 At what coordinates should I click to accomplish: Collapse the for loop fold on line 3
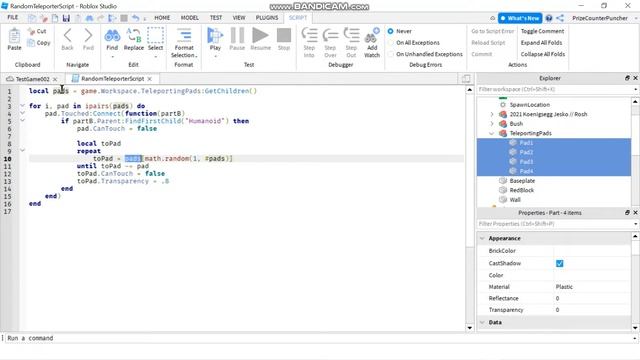pyautogui.click(x=22, y=106)
